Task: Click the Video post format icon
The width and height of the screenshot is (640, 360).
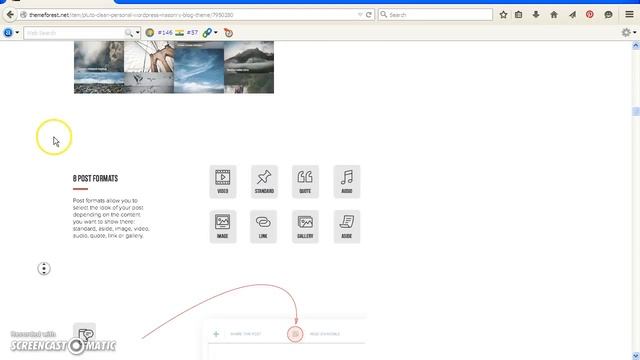Action: tap(223, 182)
